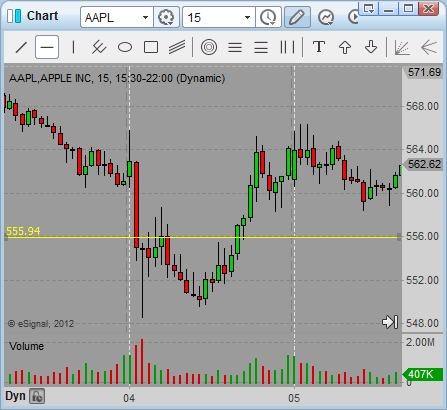Click the partly hidden playback icon

tap(353, 17)
